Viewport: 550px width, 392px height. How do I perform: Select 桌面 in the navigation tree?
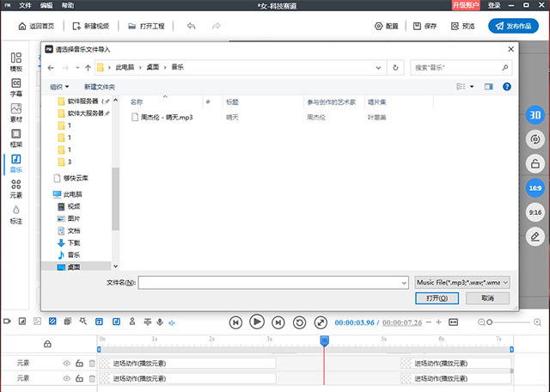coord(74,267)
